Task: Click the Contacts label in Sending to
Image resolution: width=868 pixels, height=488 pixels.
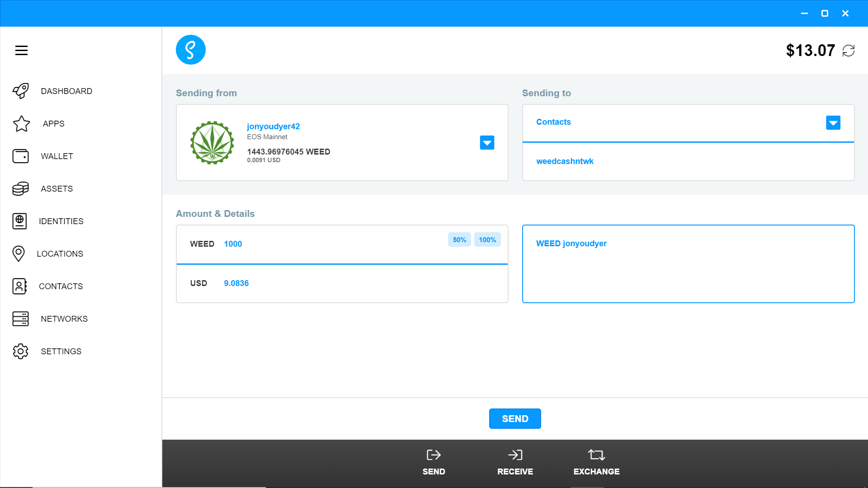Action: tap(553, 122)
